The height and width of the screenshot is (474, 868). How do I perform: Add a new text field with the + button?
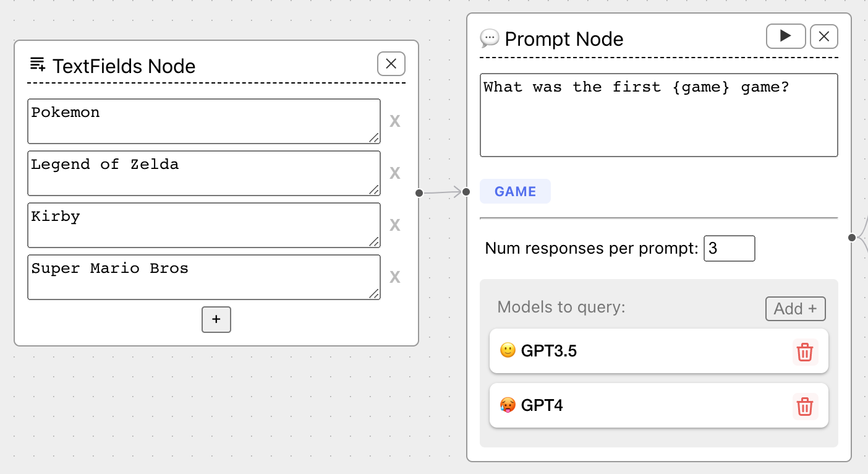(x=216, y=320)
